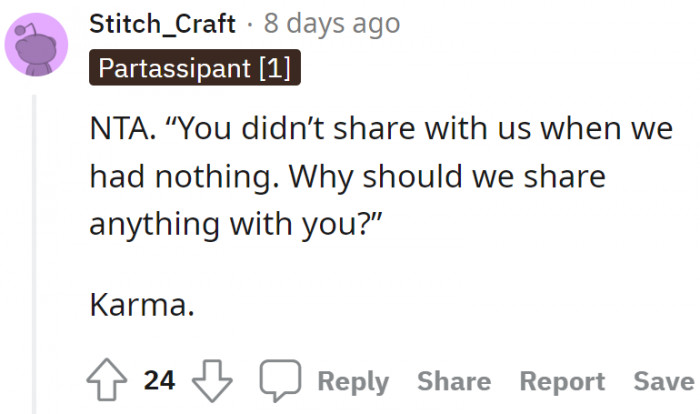Click the "[1]" number in the flair

[x=277, y=71]
